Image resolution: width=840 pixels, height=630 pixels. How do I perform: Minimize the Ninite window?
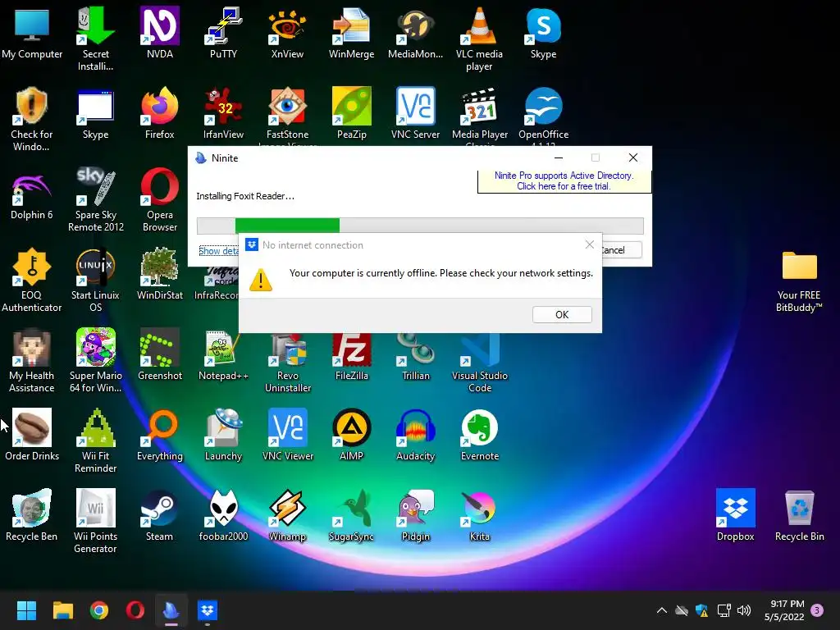[x=558, y=157]
